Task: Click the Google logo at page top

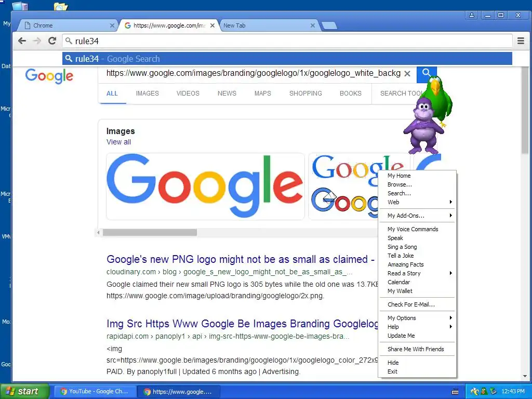Action: tap(49, 76)
